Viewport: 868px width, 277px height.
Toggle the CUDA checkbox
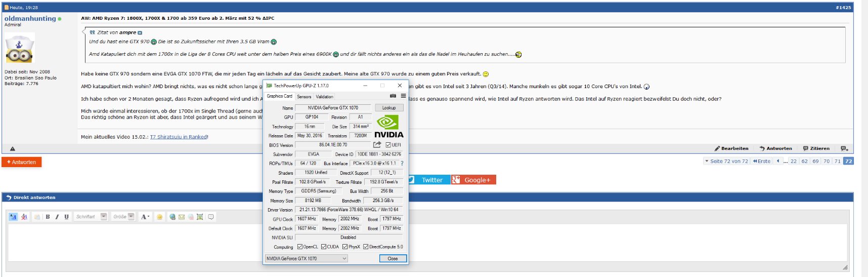tap(324, 247)
